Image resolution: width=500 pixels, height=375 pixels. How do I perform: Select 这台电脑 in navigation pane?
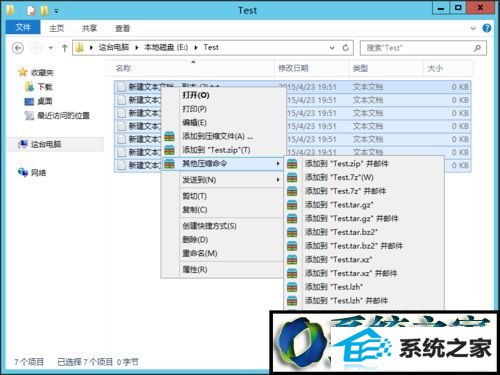tap(55, 144)
